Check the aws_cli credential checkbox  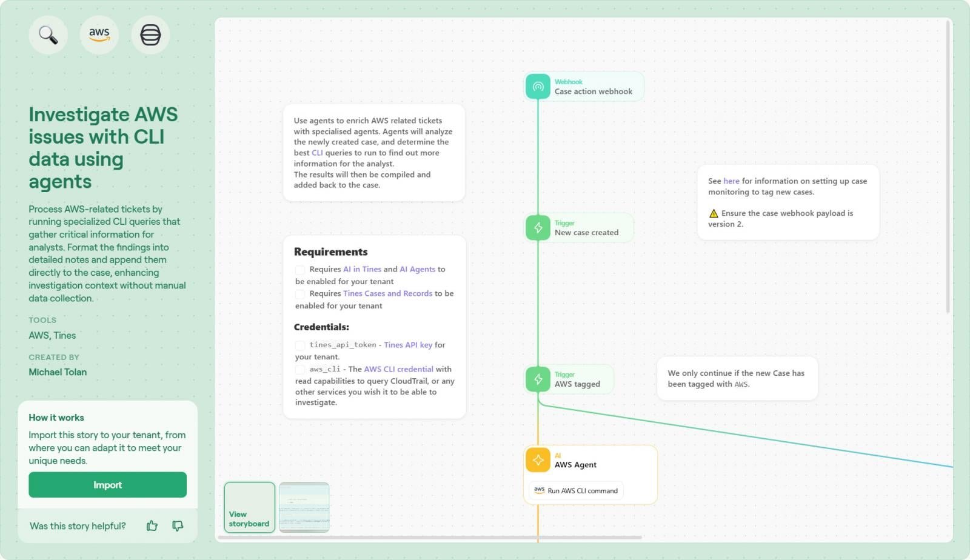pyautogui.click(x=300, y=369)
